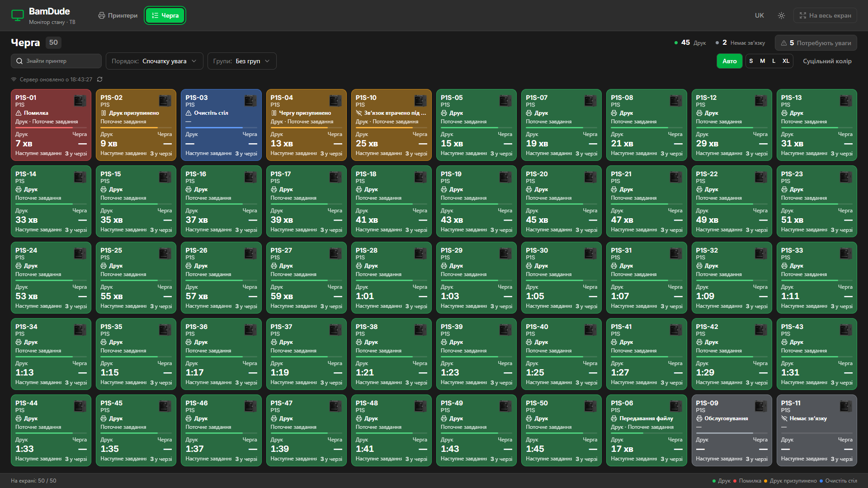The width and height of the screenshot is (868, 488).
Task: Click the queue paused icon on P1S-04
Action: point(274,113)
